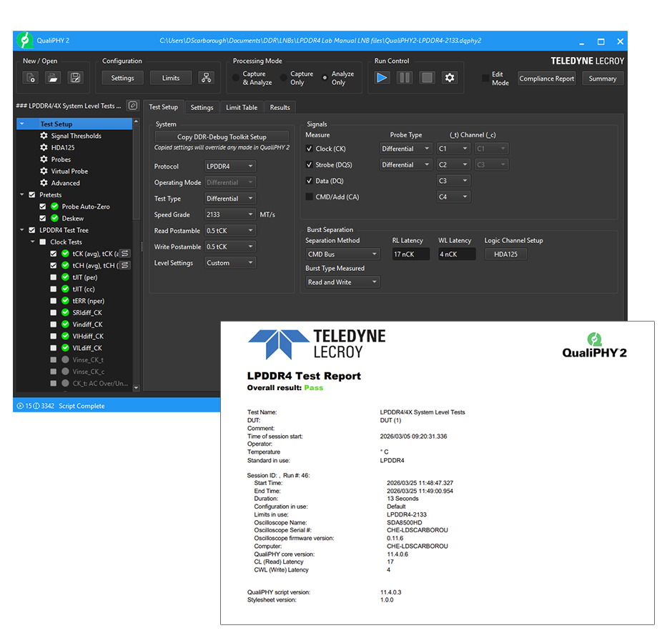Screen dimensions: 672x643
Task: Collapse the Pretests tree node
Action: coord(21,195)
